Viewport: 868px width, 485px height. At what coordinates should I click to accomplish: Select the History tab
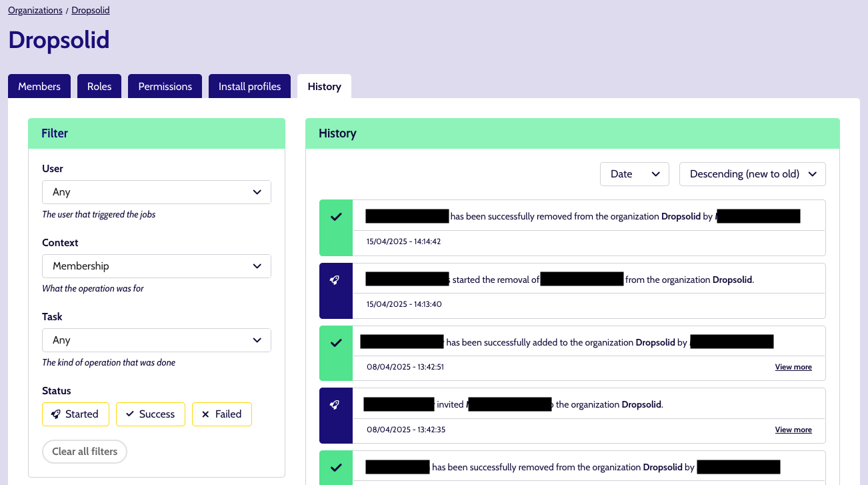click(325, 86)
